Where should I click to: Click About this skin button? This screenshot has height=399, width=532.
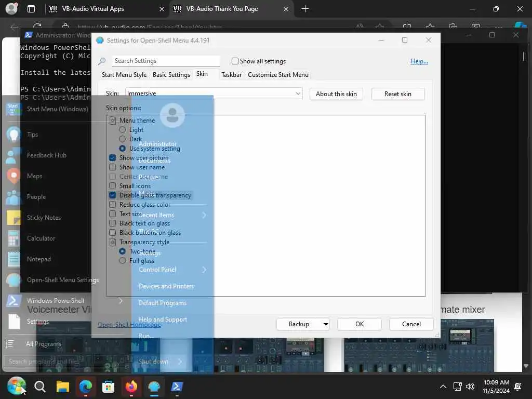pos(336,94)
